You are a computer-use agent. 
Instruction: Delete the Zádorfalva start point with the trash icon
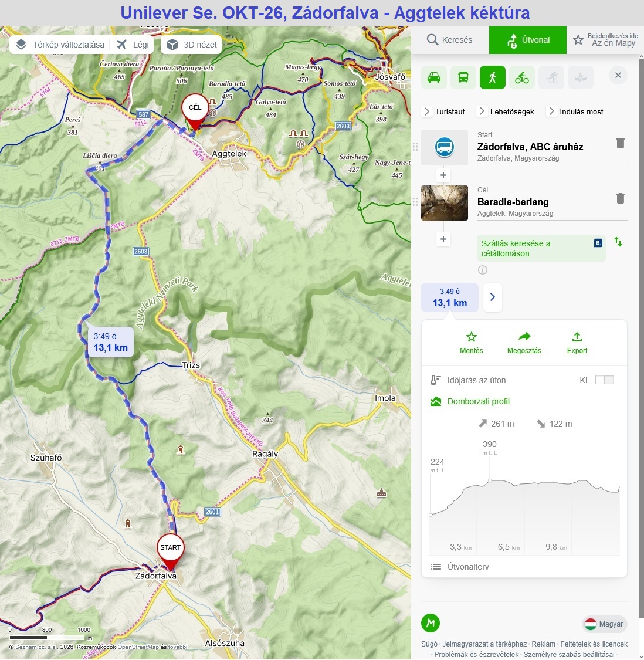coord(620,143)
